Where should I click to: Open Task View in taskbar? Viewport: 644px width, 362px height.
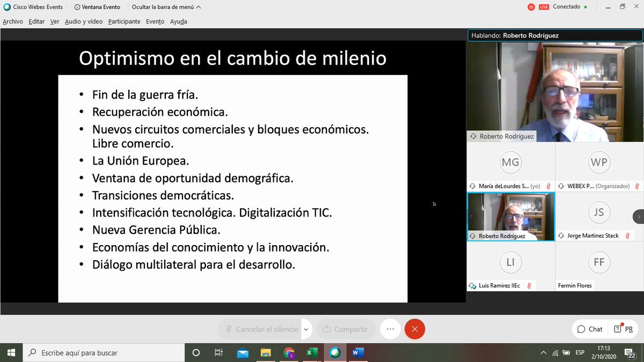coord(218,352)
